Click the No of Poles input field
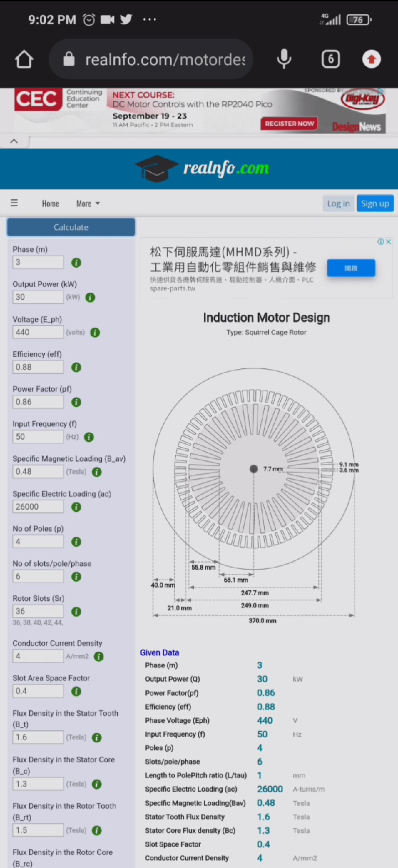The width and height of the screenshot is (398, 868). (x=38, y=542)
